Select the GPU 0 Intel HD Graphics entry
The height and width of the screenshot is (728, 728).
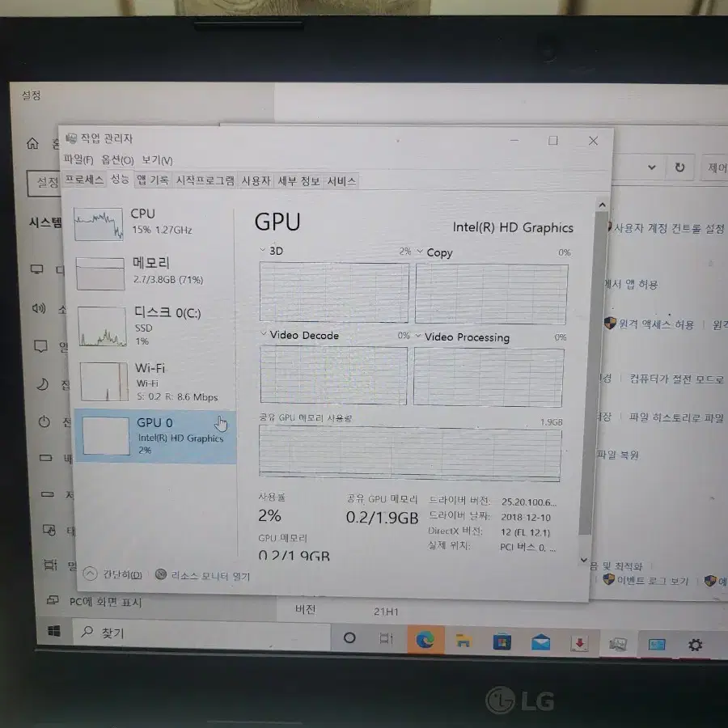point(155,436)
